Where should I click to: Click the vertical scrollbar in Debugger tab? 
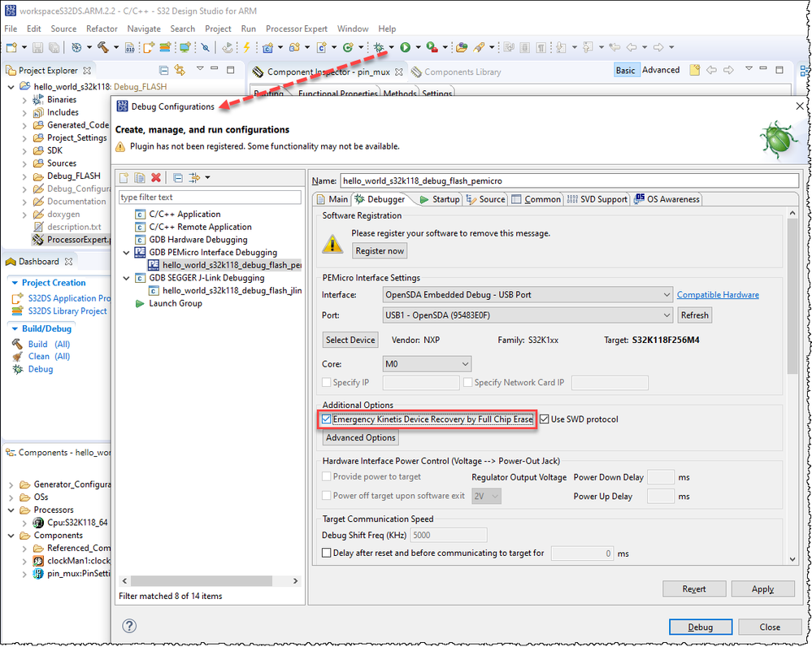coord(792,295)
